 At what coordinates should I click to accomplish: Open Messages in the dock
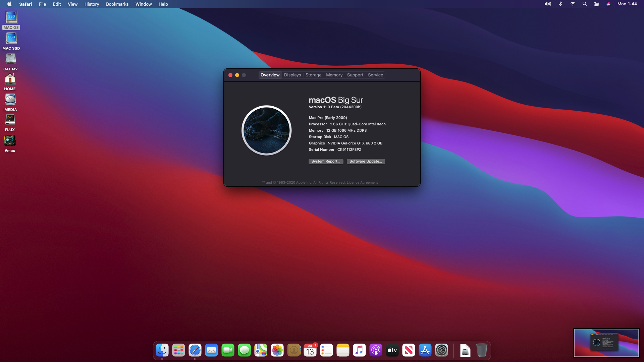[244, 350]
